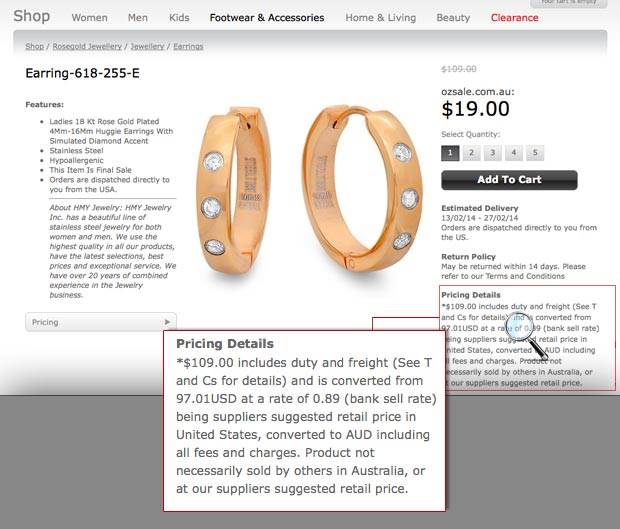Open the Clearance section

[x=514, y=18]
